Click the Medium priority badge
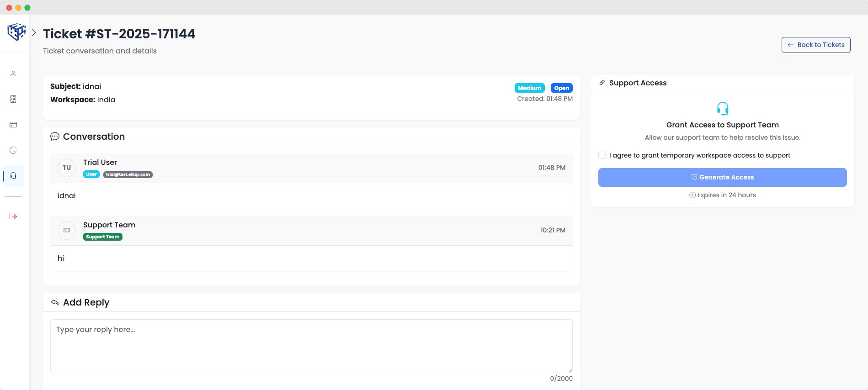868x390 pixels. click(529, 88)
